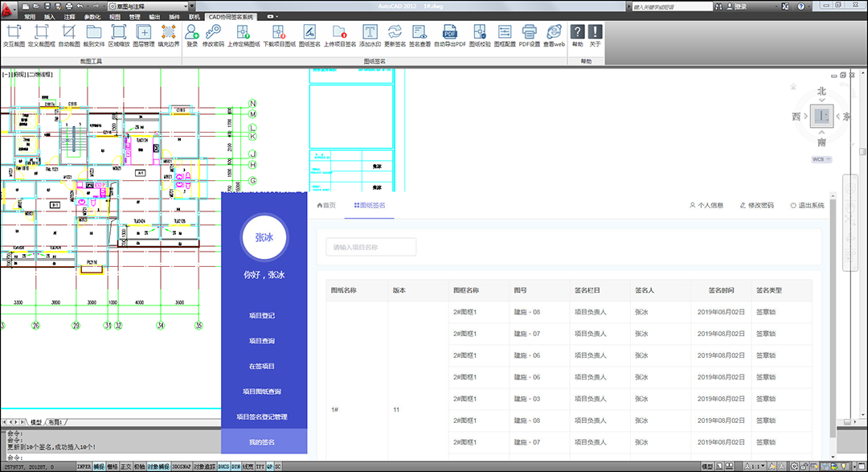868x472 pixels.
Task: Click 上传项目签名 icon
Action: click(x=339, y=32)
